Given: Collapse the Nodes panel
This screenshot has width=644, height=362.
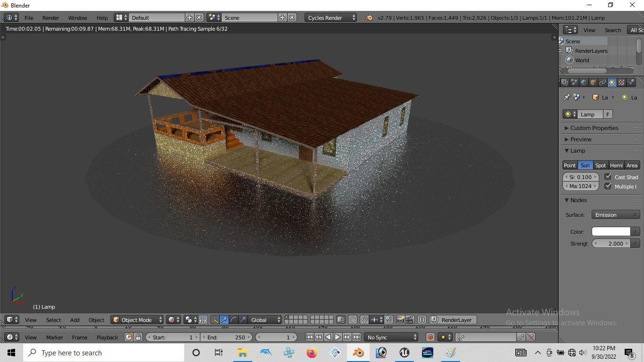Looking at the screenshot, I should [x=578, y=200].
